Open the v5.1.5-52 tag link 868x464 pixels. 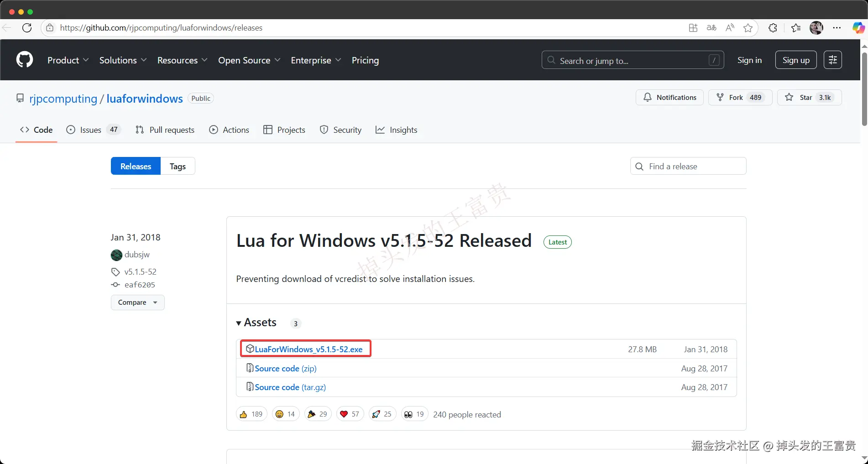pos(141,272)
